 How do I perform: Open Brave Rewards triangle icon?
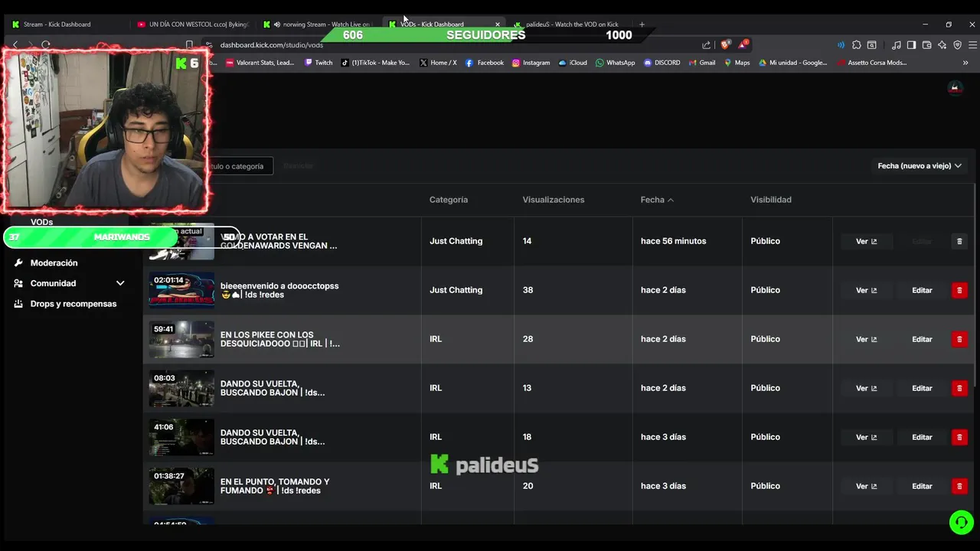point(743,44)
